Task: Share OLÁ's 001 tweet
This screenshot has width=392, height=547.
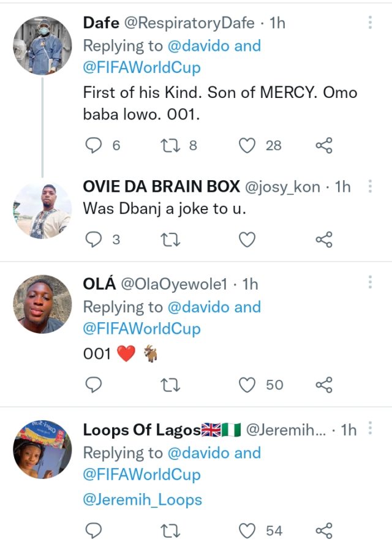Action: (323, 385)
